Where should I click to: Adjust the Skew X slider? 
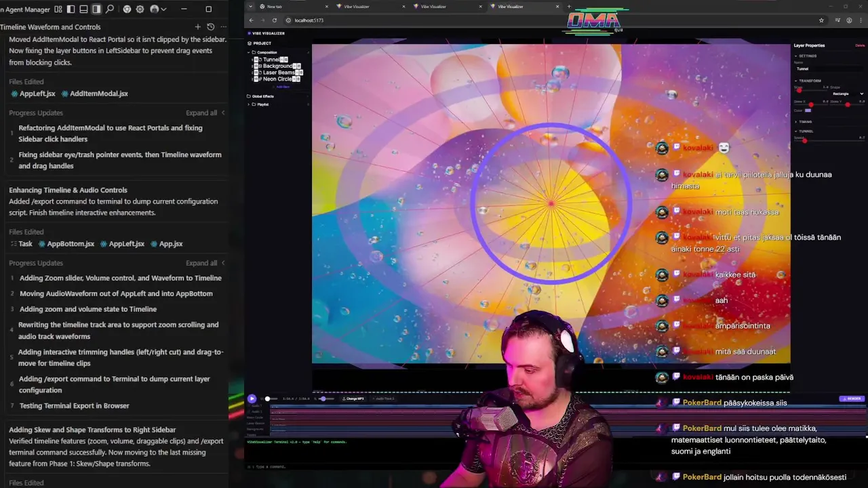coord(811,104)
